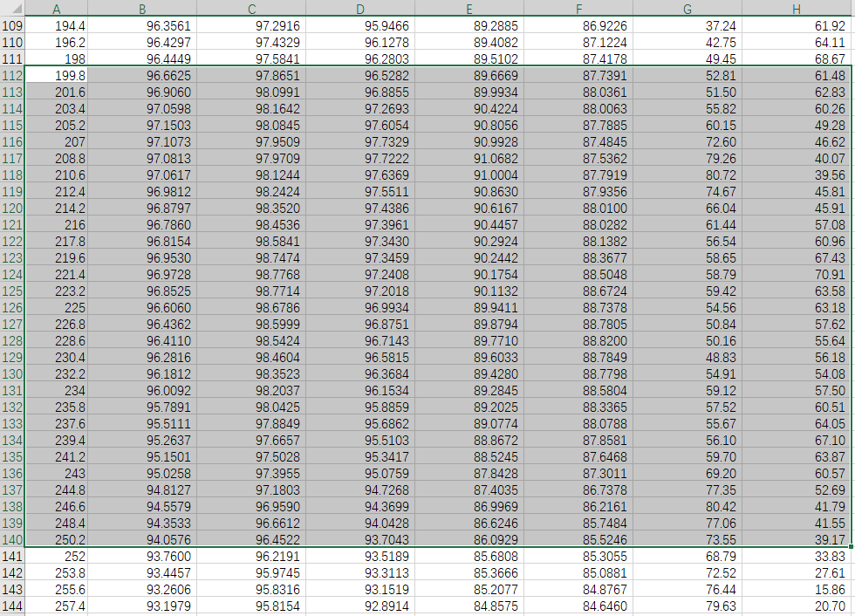855x616 pixels.
Task: Click cell with value 64.11
Action: [796, 42]
